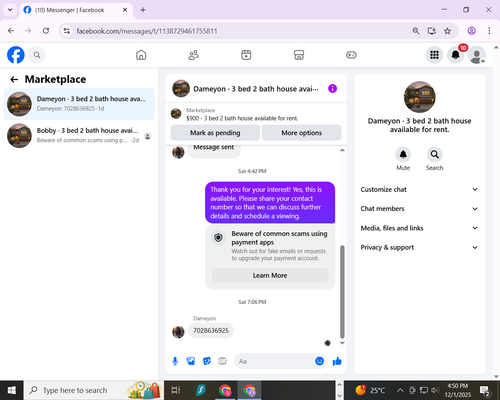Open the purple conversation information icon
This screenshot has width=500, height=400.
(x=332, y=89)
